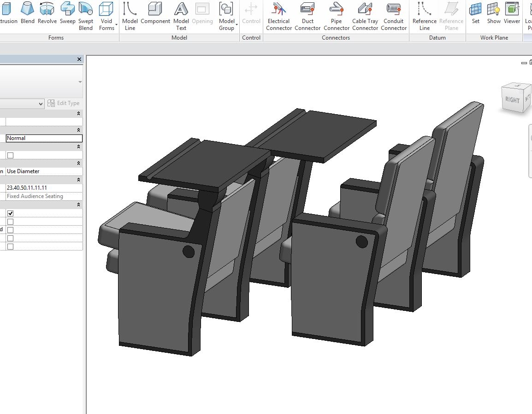The height and width of the screenshot is (414, 532).
Task: Click the Forms panel label
Action: 55,37
